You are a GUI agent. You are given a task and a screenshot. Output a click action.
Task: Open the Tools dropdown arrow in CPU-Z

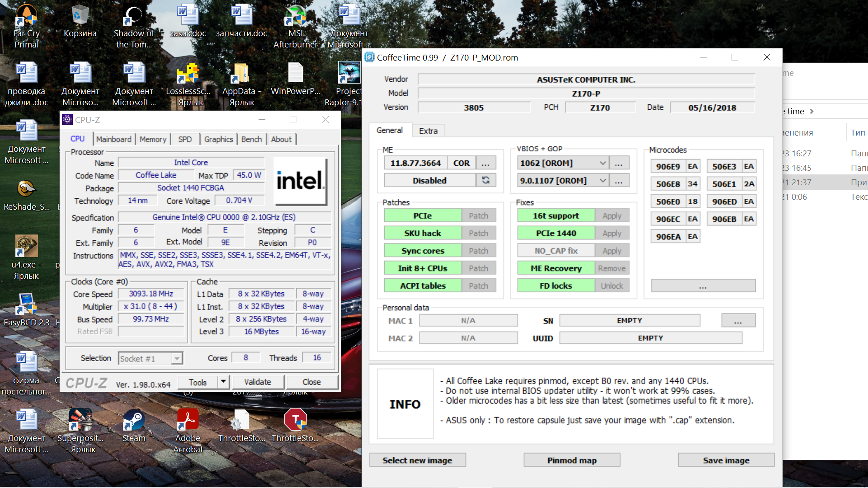click(x=223, y=382)
